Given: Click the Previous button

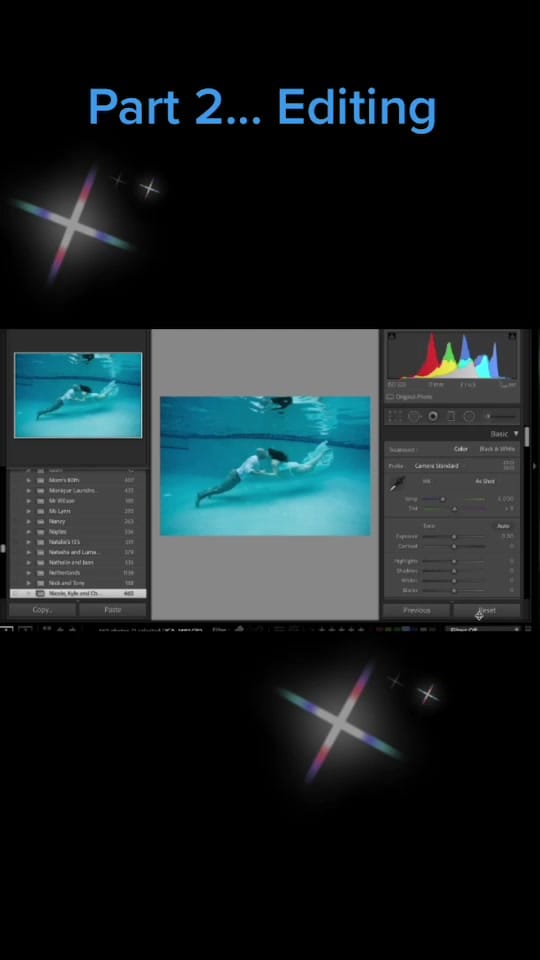Looking at the screenshot, I should [x=416, y=610].
